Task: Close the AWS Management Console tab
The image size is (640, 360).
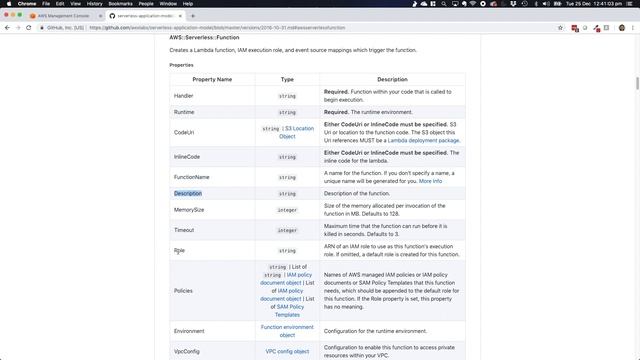Action: [x=100, y=16]
